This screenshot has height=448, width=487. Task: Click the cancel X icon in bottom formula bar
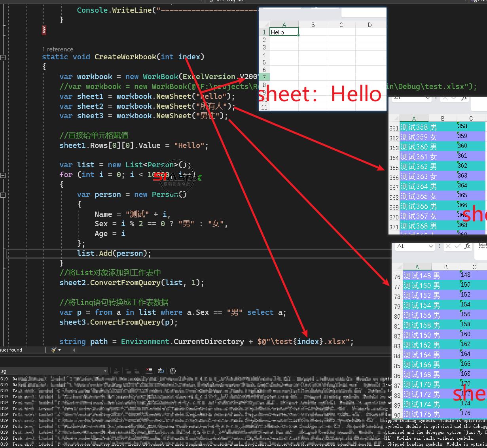point(448,246)
